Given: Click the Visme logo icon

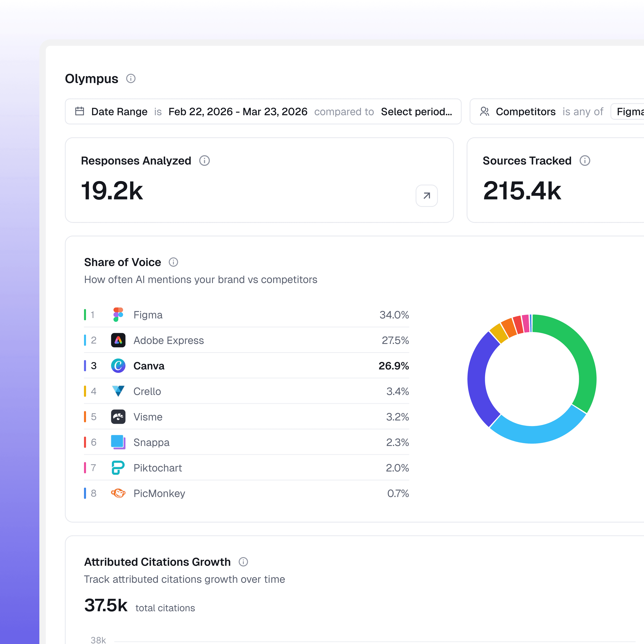Looking at the screenshot, I should pos(118,417).
